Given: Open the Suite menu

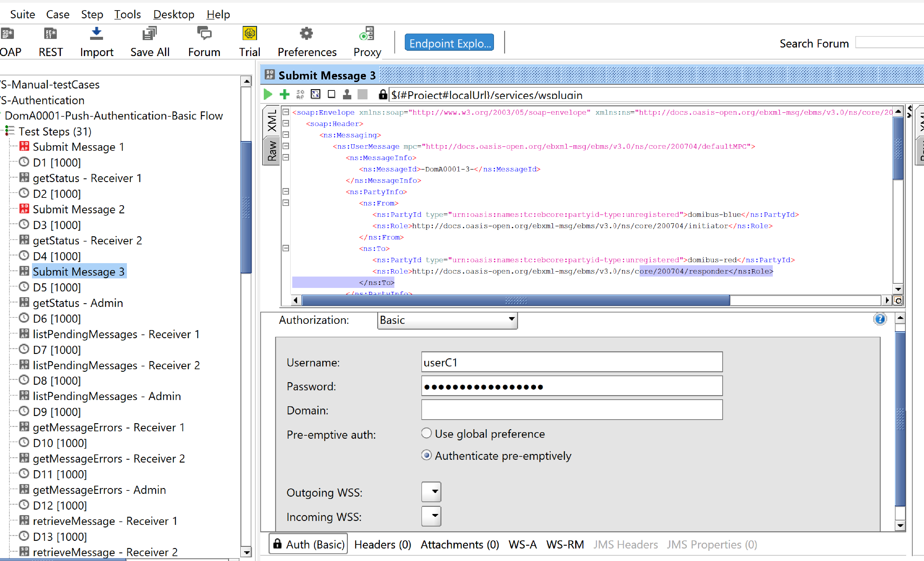Looking at the screenshot, I should click(x=22, y=14).
